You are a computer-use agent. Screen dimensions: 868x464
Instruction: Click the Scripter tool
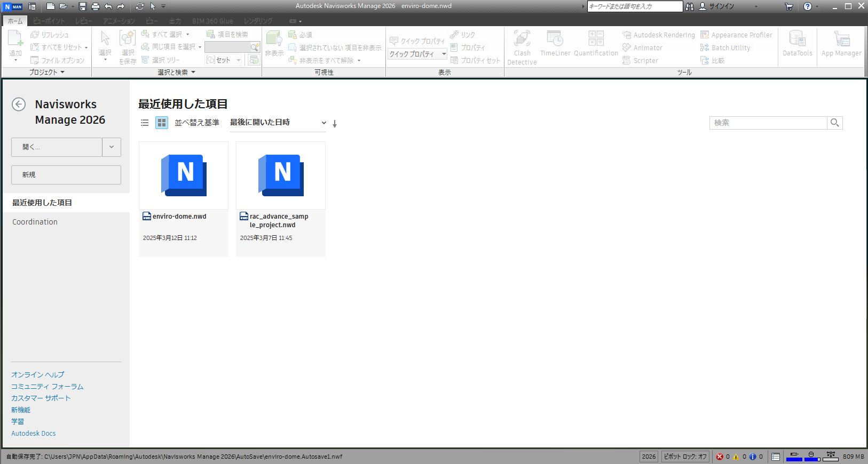click(640, 60)
